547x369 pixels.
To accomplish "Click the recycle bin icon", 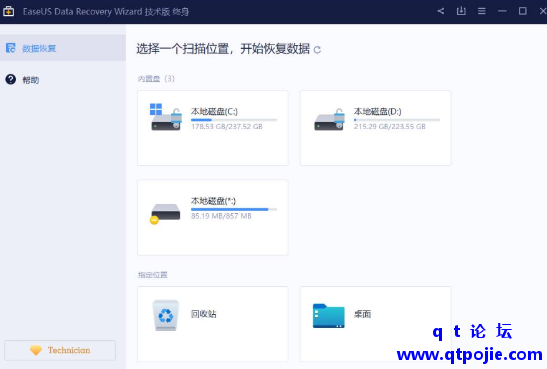I will coord(166,315).
